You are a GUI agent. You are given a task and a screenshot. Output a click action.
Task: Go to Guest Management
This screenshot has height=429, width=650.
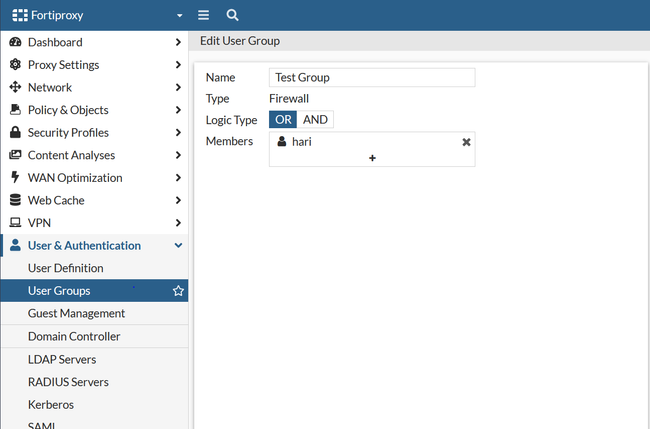[x=76, y=314]
